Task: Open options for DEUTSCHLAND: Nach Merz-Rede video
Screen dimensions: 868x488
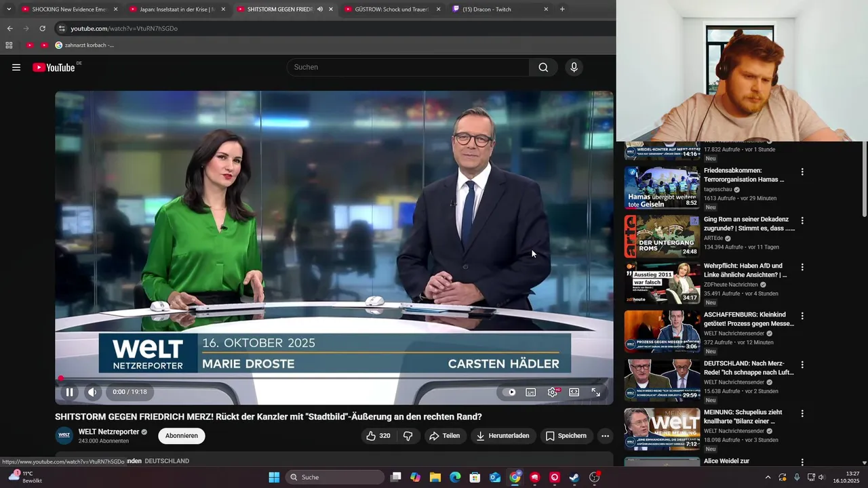Action: coord(802,365)
